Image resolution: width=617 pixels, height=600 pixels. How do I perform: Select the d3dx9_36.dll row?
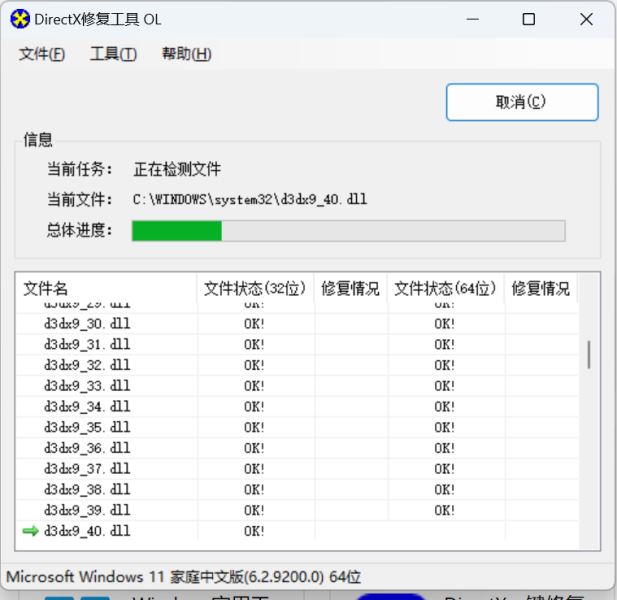pos(297,448)
